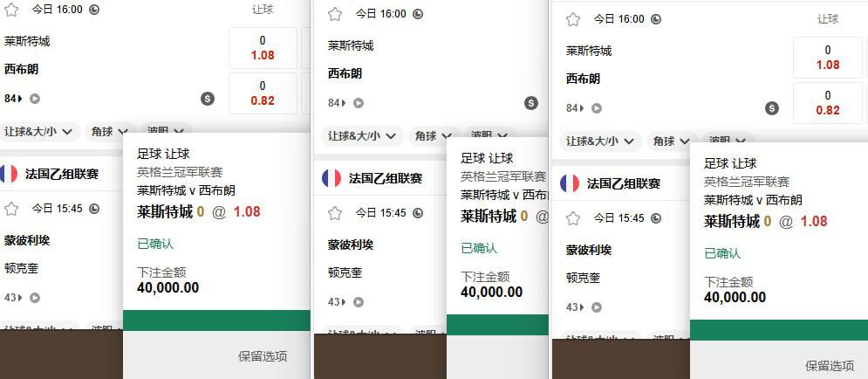Screen dimensions: 868x379
Task: Expand the 让球&大/小 dropdown in left panel
Action: coord(42,132)
